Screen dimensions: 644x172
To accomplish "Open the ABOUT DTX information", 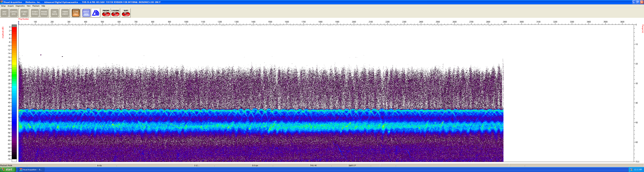I will pos(86,13).
